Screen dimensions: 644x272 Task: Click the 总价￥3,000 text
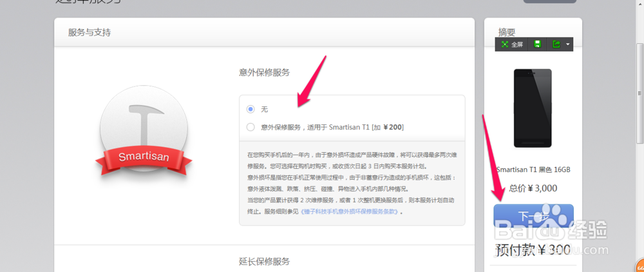pos(533,189)
